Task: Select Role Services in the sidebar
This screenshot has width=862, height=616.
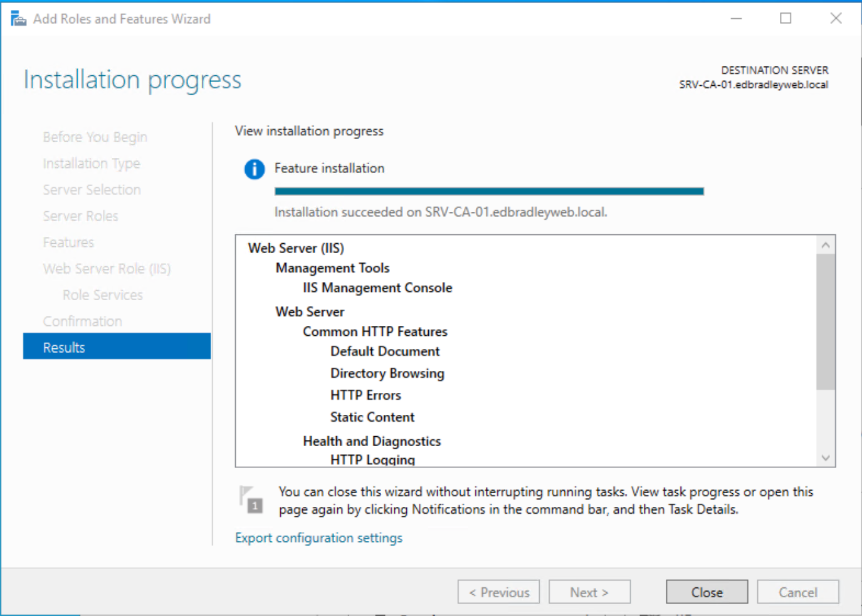Action: 102,295
